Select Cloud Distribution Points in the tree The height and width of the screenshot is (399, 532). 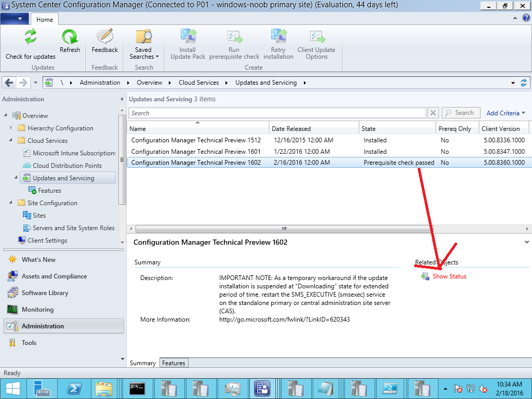(x=62, y=166)
